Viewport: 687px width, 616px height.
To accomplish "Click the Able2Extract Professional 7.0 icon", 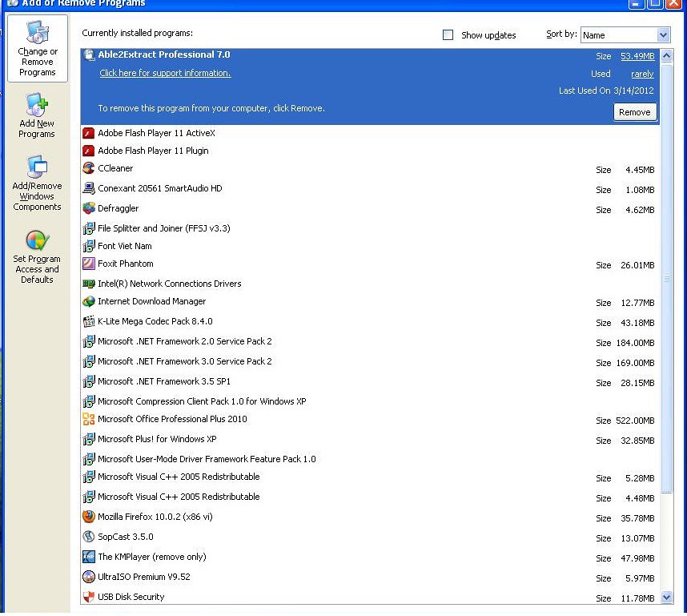I will (x=89, y=54).
